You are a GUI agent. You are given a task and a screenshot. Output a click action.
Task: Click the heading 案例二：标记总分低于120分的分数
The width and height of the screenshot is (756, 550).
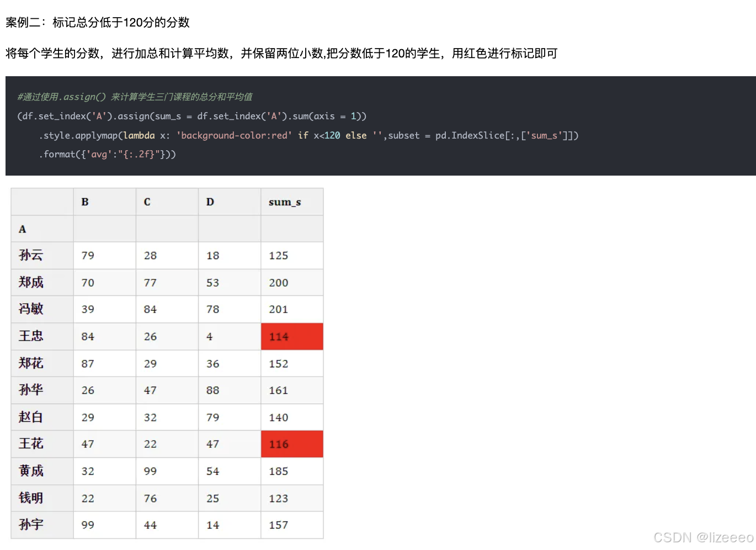click(x=97, y=23)
